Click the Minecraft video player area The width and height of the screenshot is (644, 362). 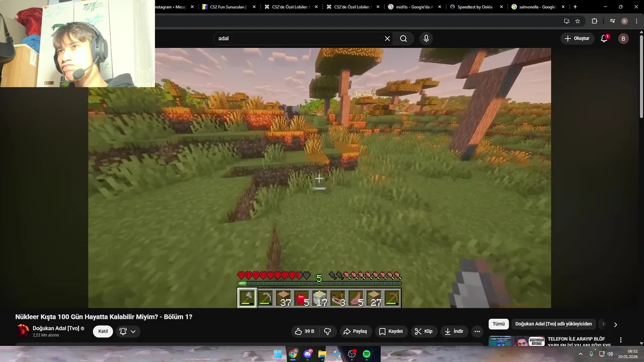319,177
